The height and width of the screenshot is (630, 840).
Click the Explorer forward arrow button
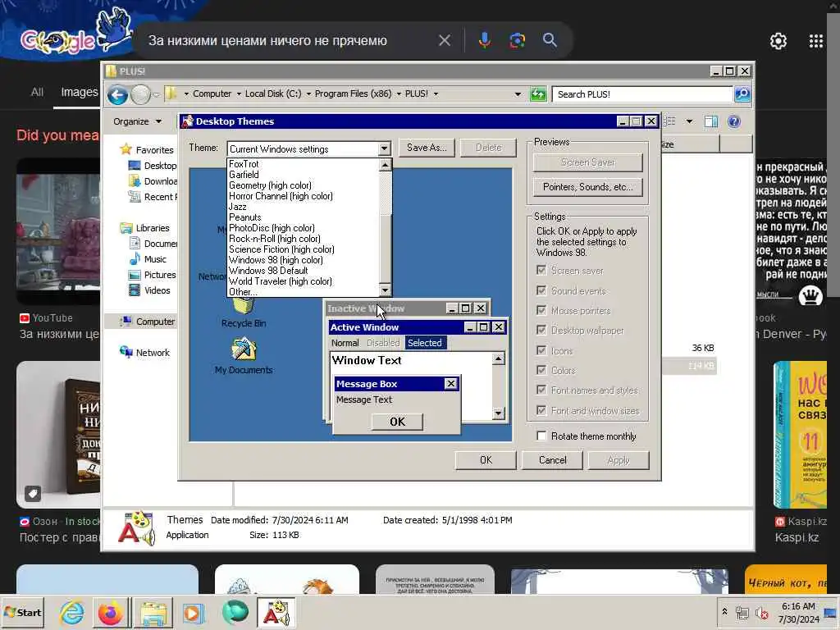coord(140,95)
